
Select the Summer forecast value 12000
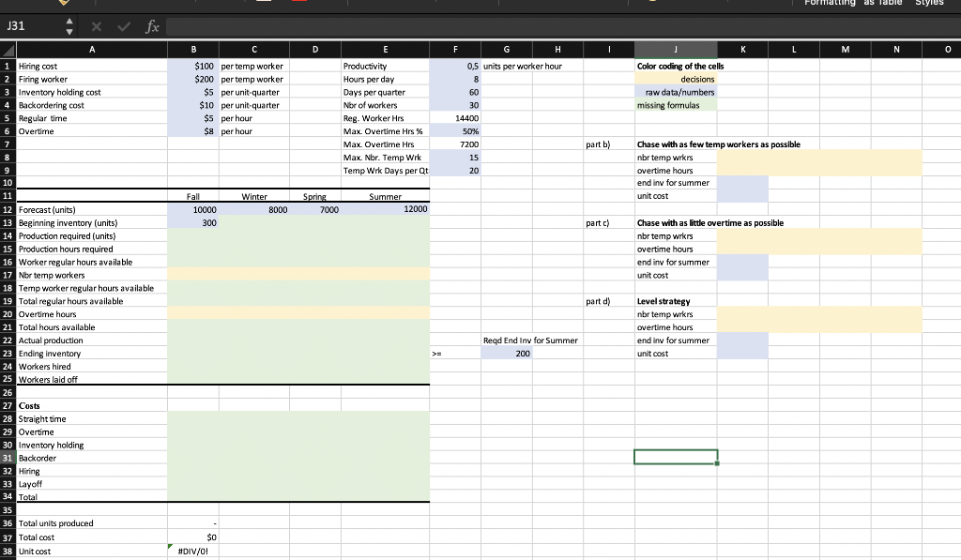coord(385,209)
